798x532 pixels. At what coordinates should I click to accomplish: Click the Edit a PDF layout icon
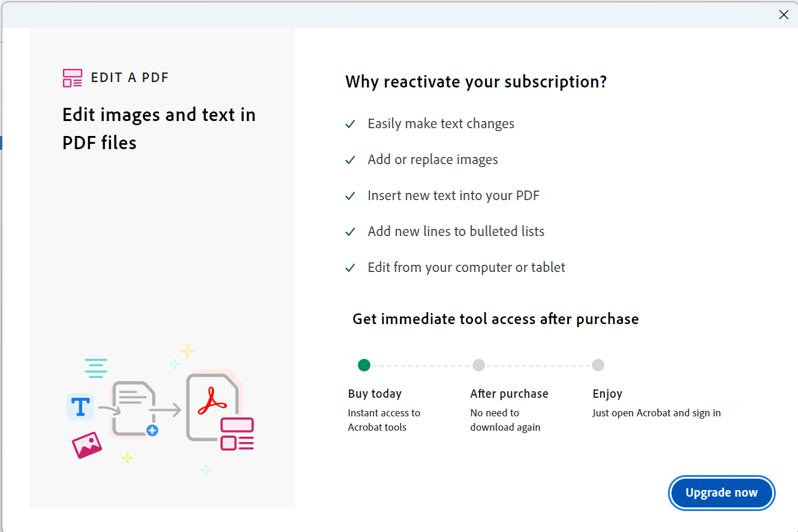[73, 78]
